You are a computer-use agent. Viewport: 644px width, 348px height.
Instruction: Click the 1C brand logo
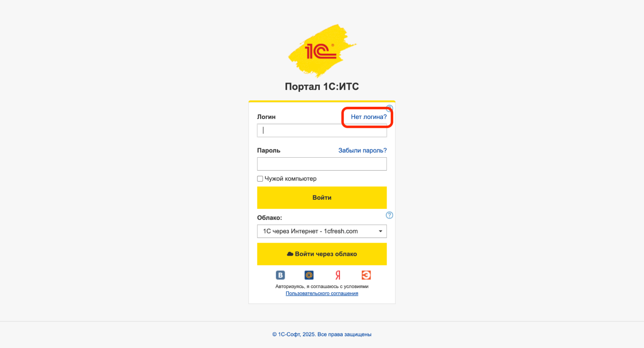(x=322, y=51)
